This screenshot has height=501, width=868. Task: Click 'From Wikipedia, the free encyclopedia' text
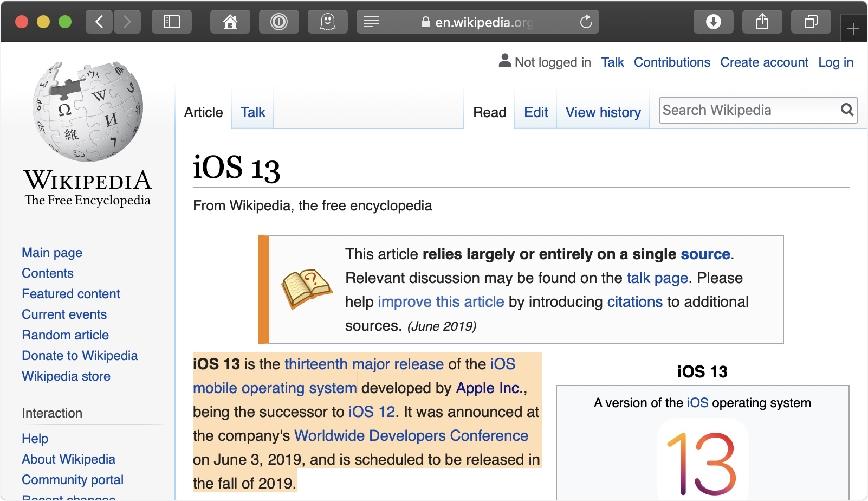pyautogui.click(x=313, y=206)
